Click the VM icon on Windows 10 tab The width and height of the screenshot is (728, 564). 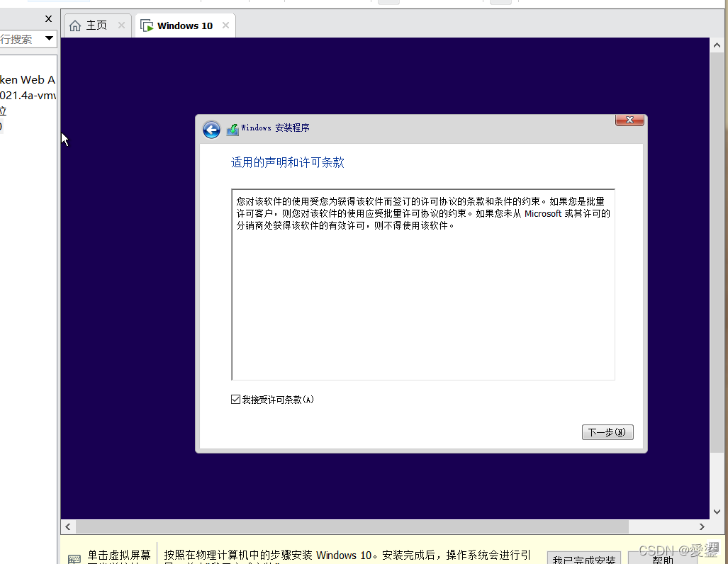(147, 26)
